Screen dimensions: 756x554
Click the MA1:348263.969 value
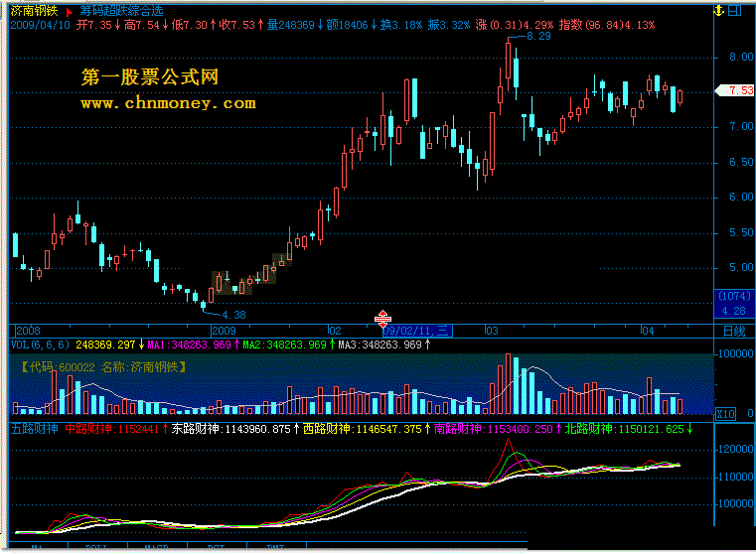189,345
